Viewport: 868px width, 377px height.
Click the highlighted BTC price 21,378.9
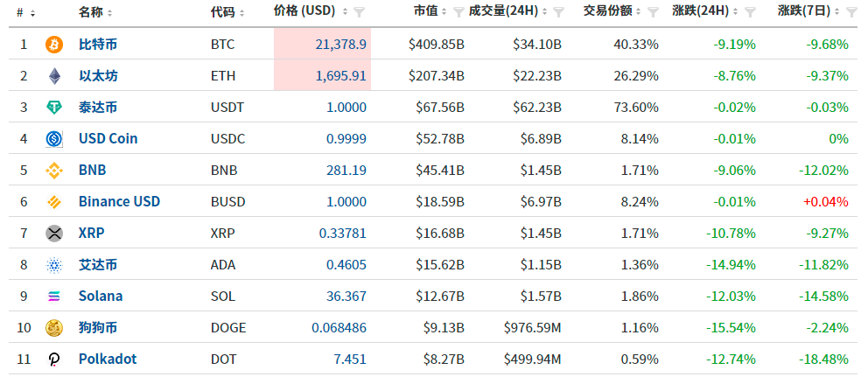340,45
